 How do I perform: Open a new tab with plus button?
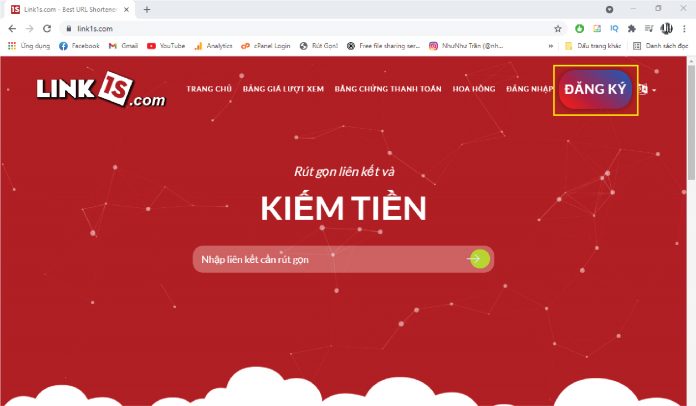(x=147, y=9)
